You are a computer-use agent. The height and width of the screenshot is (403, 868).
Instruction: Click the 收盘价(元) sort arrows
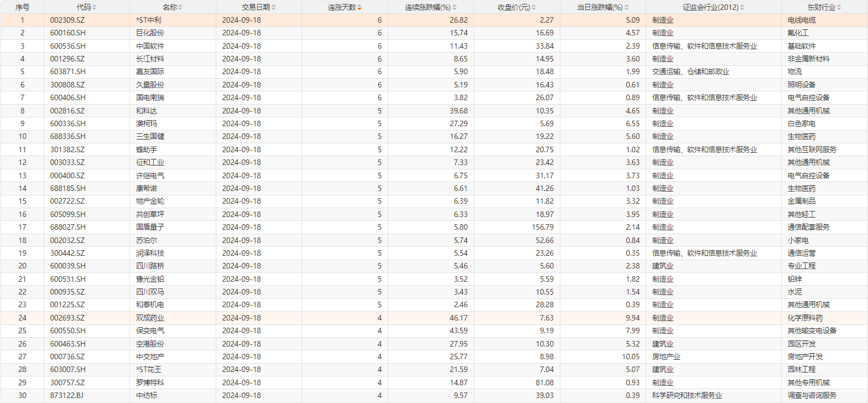point(533,8)
